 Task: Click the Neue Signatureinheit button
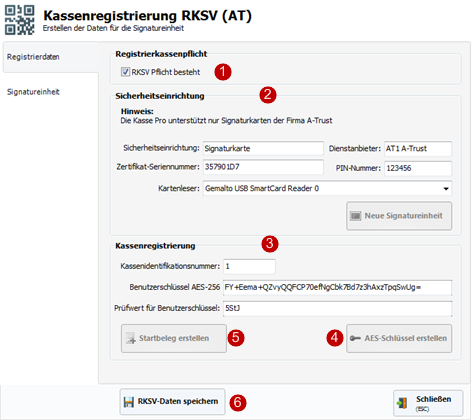point(399,216)
